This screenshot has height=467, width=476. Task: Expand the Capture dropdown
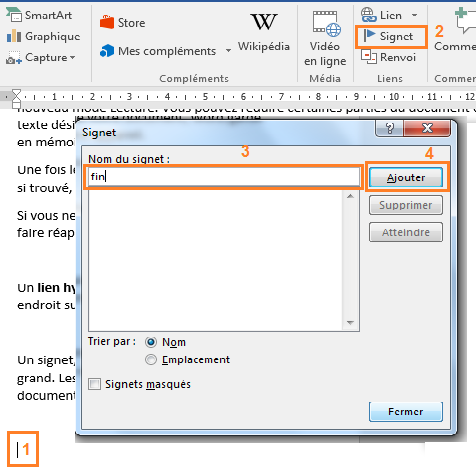[72, 58]
